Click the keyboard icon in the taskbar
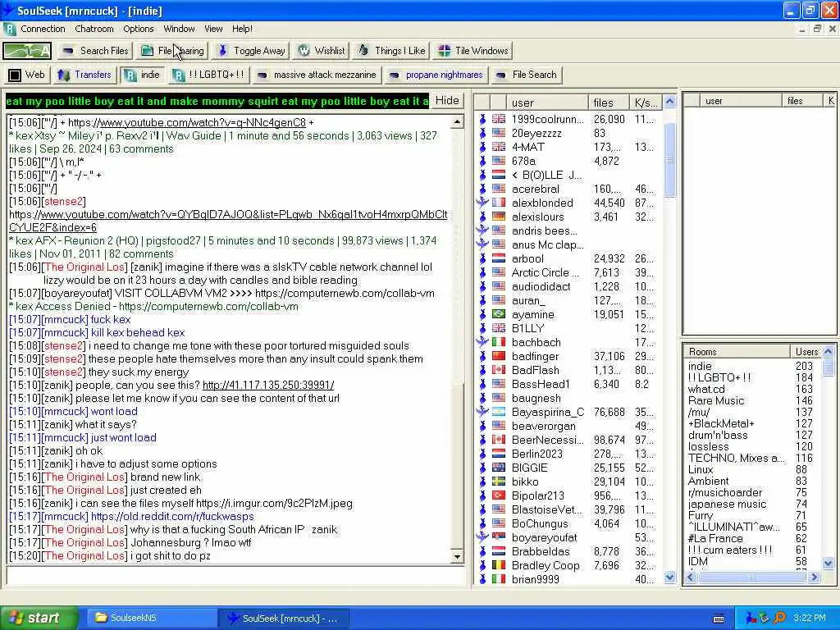The height and width of the screenshot is (630, 840). 719,619
